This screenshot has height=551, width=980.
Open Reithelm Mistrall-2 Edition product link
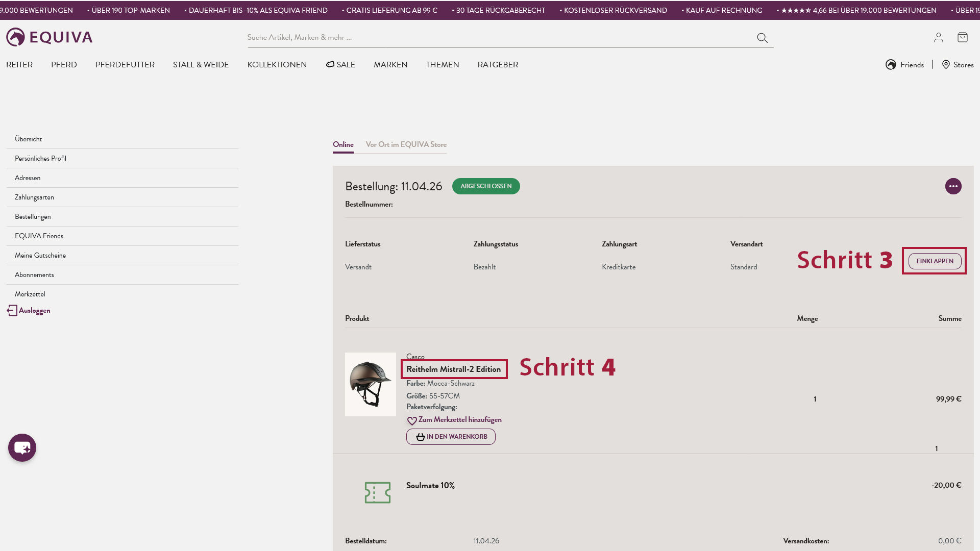453,369
